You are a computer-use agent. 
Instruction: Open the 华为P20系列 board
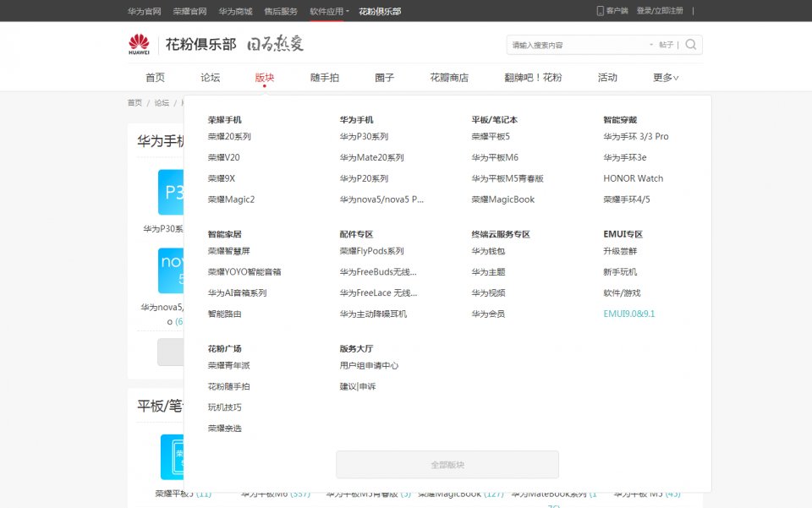click(x=364, y=178)
